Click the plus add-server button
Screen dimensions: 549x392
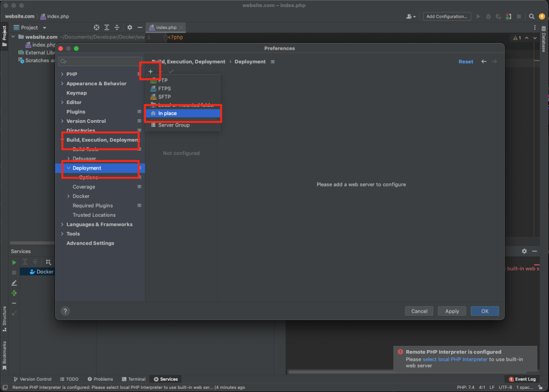point(151,71)
